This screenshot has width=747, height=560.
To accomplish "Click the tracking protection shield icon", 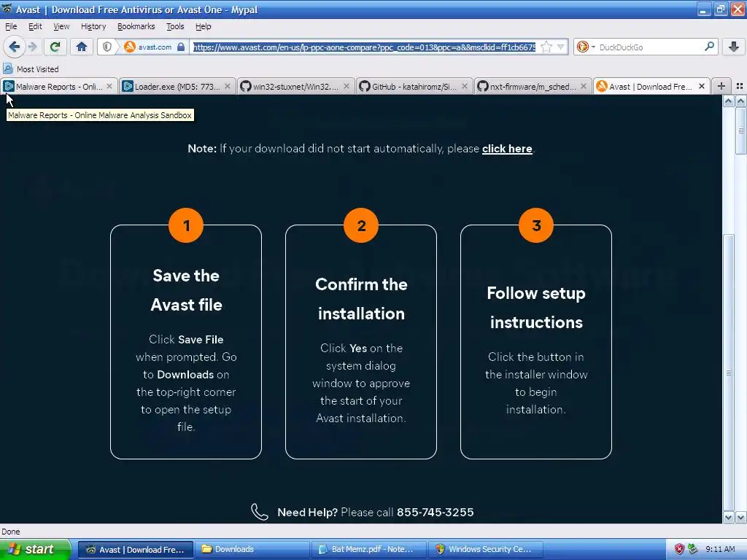I will click(107, 47).
